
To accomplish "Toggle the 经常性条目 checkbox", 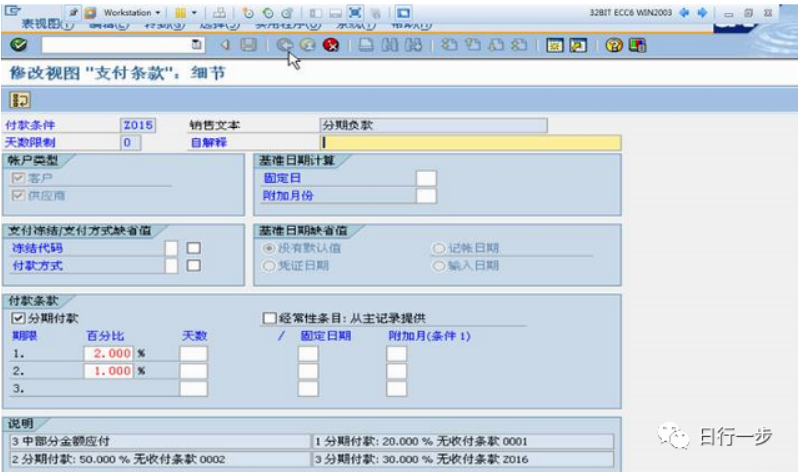I will click(269, 318).
